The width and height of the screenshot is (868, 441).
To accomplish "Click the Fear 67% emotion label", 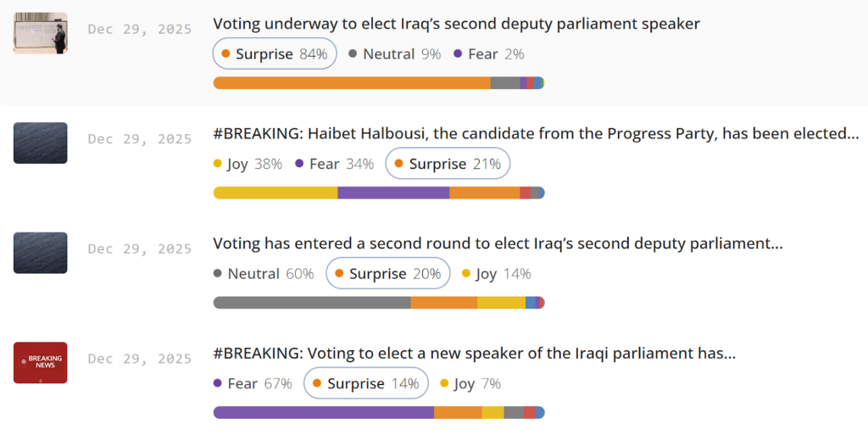I will pos(253,383).
